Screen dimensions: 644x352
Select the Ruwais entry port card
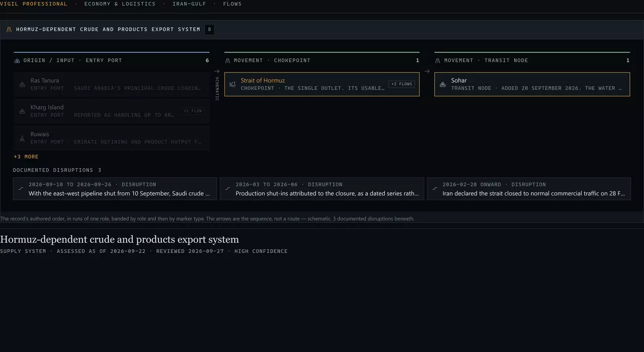pyautogui.click(x=112, y=138)
